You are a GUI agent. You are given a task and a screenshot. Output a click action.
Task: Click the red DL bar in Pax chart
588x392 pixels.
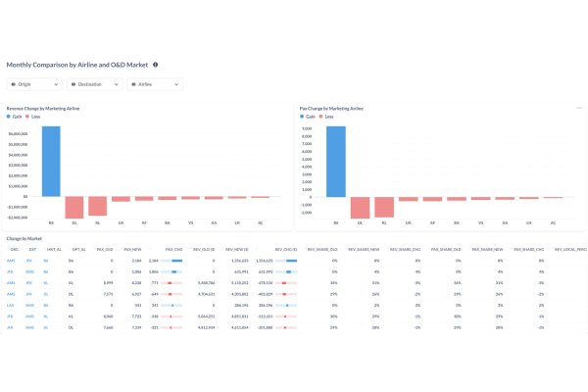click(360, 207)
